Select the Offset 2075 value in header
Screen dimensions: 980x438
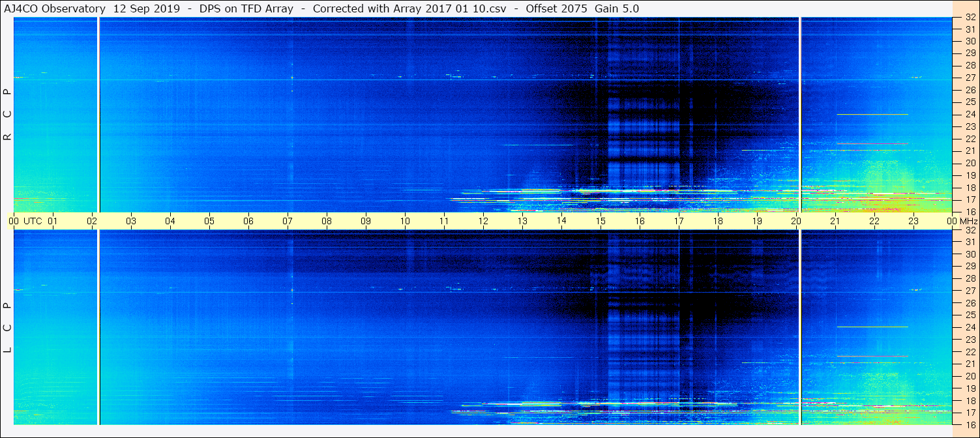click(x=556, y=9)
